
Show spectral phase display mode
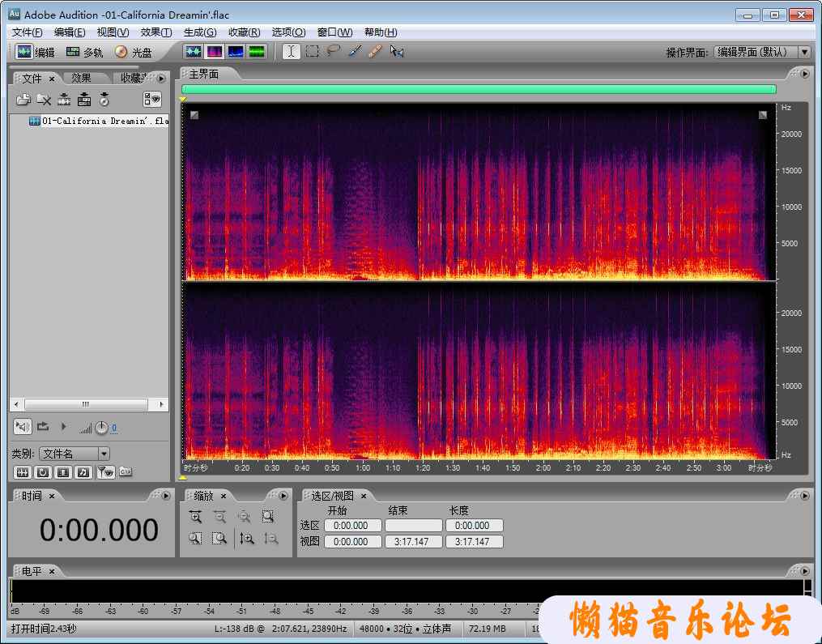257,51
